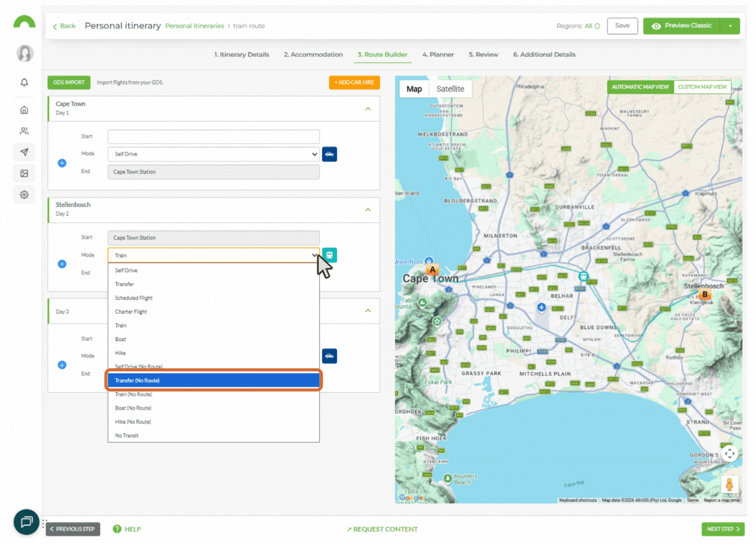Click train icon beside Day 2 mode

(x=330, y=255)
